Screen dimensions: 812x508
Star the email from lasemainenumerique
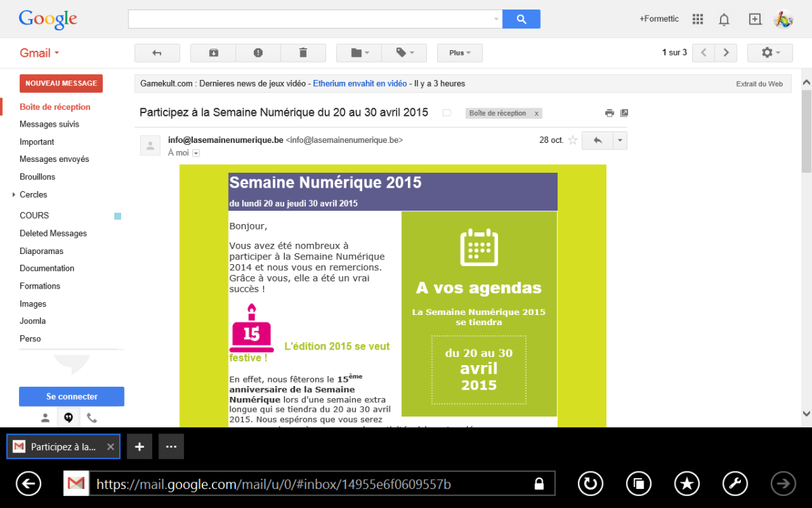coord(572,140)
